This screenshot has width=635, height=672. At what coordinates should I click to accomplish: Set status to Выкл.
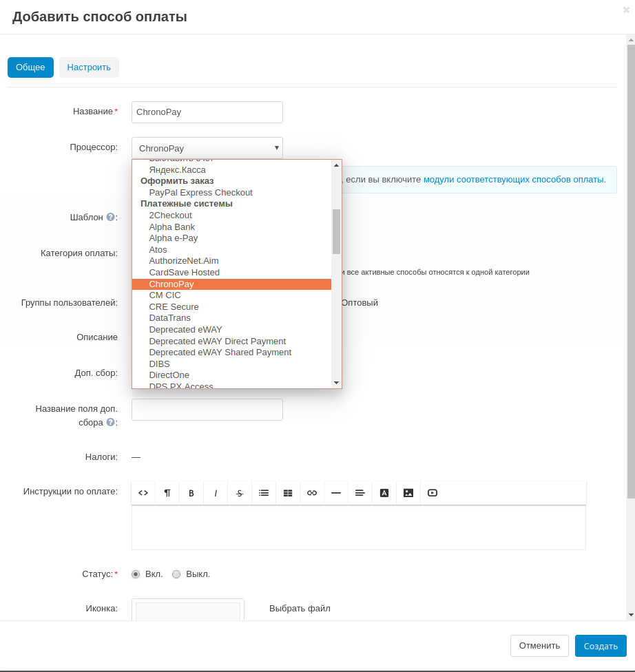click(176, 574)
